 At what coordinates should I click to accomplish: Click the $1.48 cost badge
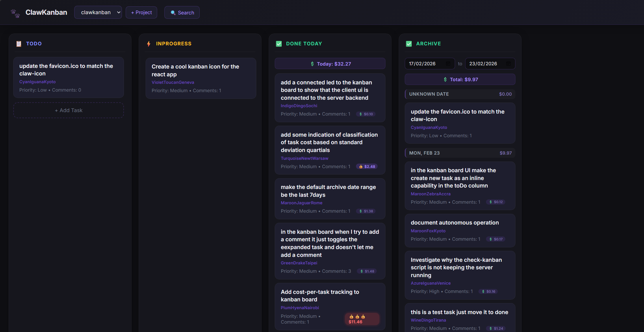coord(367,271)
